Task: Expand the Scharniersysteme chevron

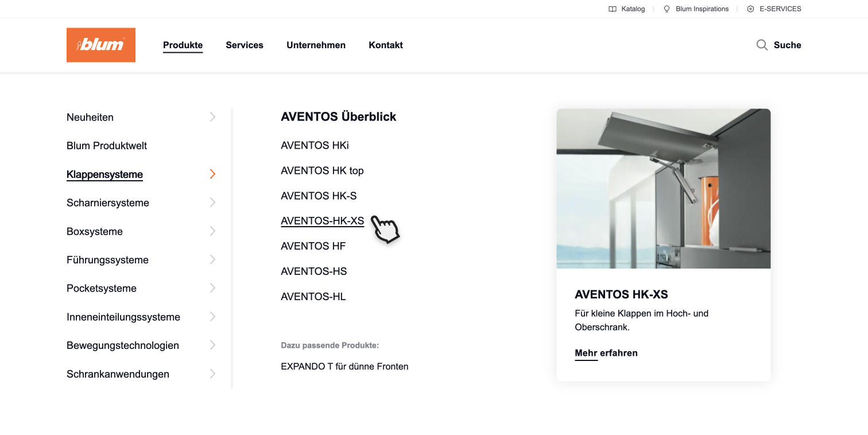Action: click(x=212, y=203)
